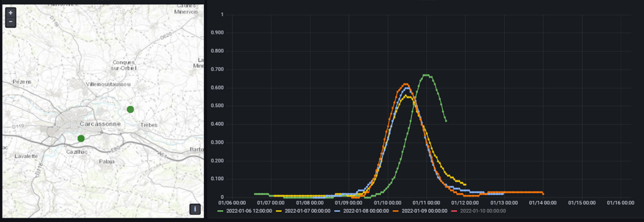The width and height of the screenshot is (644, 222).
Task: Click the last point of the green series line
Action: point(446,121)
